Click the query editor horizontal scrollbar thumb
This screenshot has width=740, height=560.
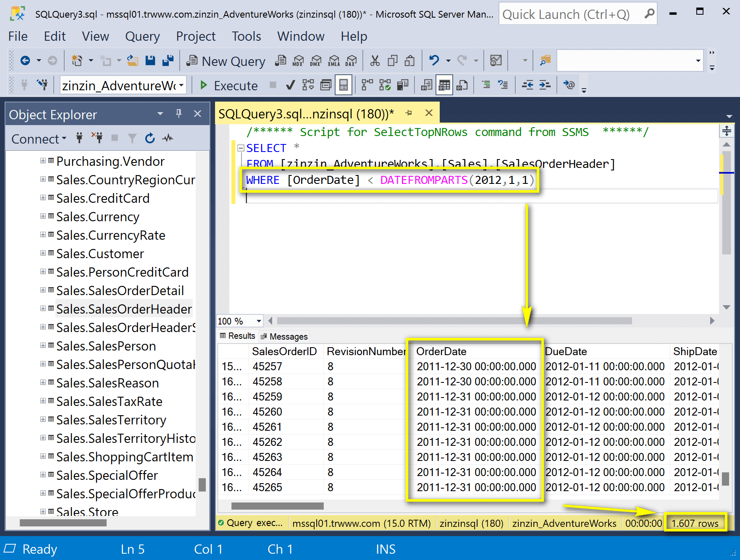454,321
